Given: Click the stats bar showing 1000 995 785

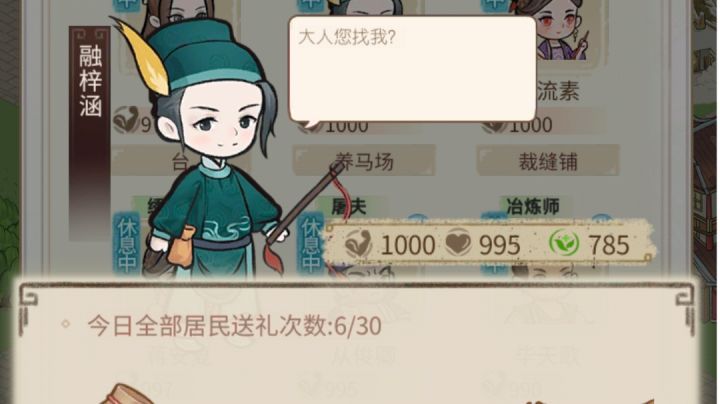Looking at the screenshot, I should (489, 243).
